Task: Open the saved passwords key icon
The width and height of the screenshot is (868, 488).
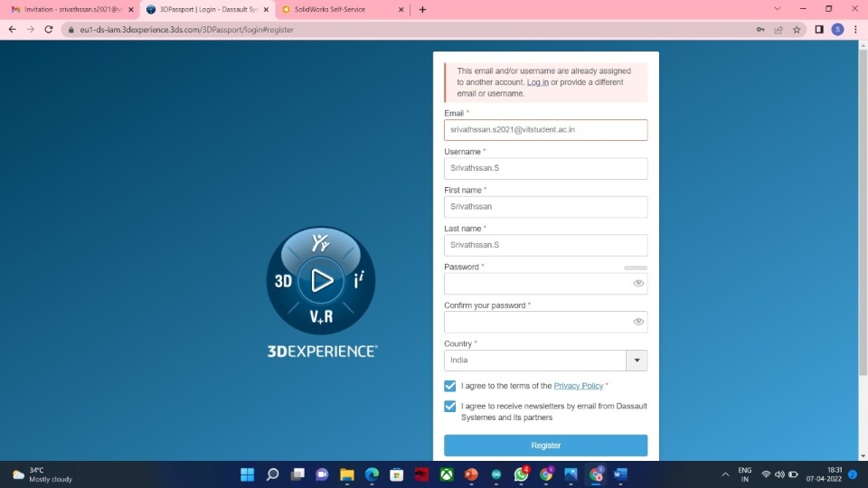Action: (x=760, y=29)
